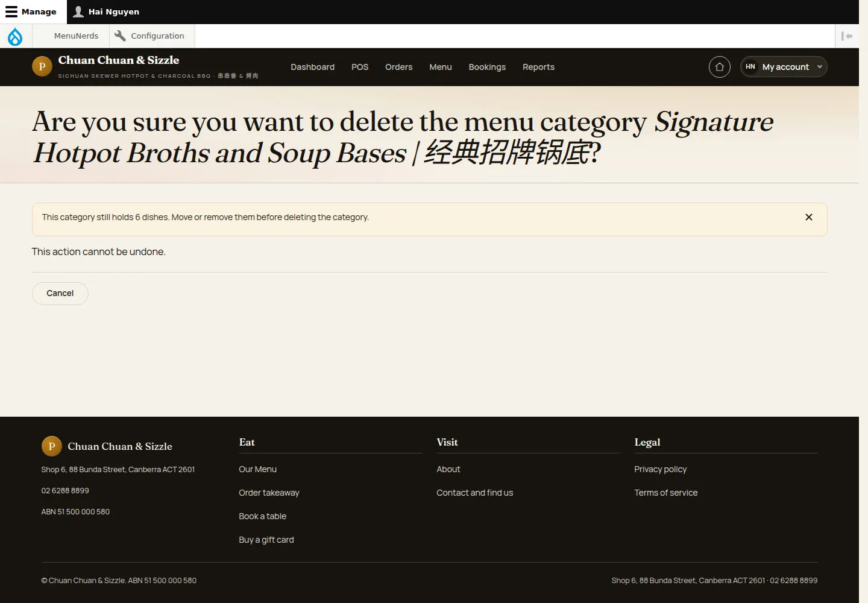The height and width of the screenshot is (603, 868).
Task: Open the Chuan Chuan & Sizzle site title
Action: point(119,60)
